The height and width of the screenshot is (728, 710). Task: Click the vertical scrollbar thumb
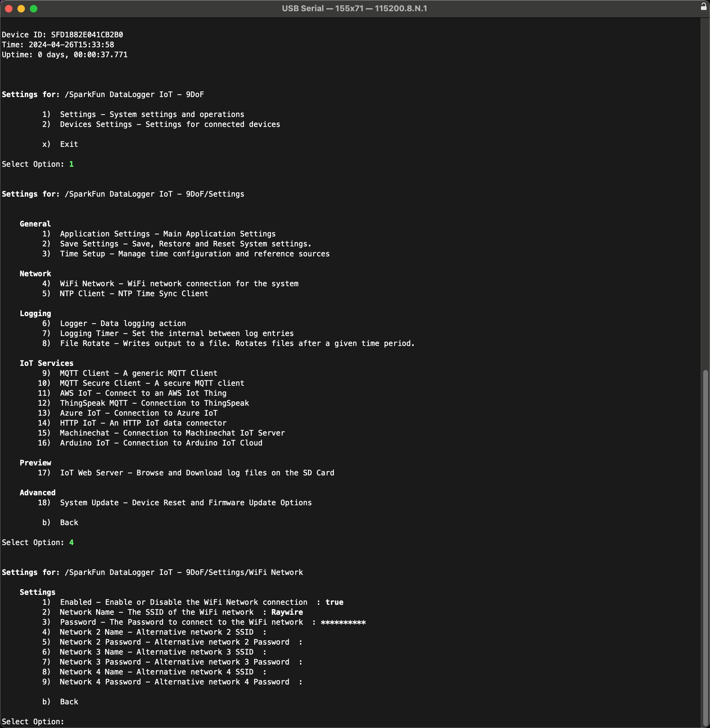tap(705, 548)
